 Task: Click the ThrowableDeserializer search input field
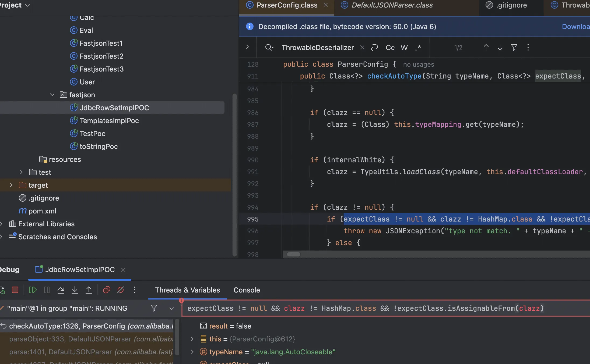point(318,48)
